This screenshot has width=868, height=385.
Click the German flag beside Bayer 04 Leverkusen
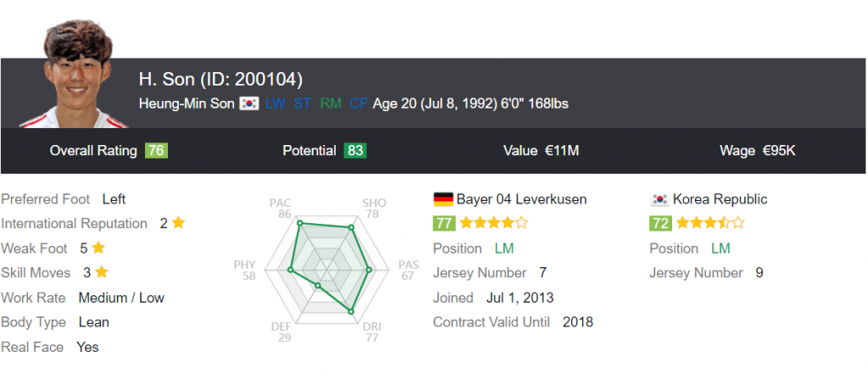point(442,199)
